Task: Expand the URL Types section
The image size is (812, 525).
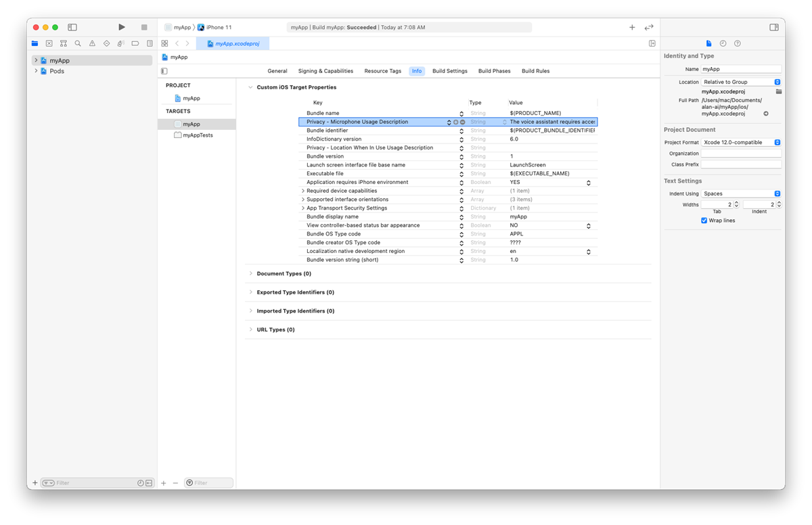Action: [x=250, y=329]
